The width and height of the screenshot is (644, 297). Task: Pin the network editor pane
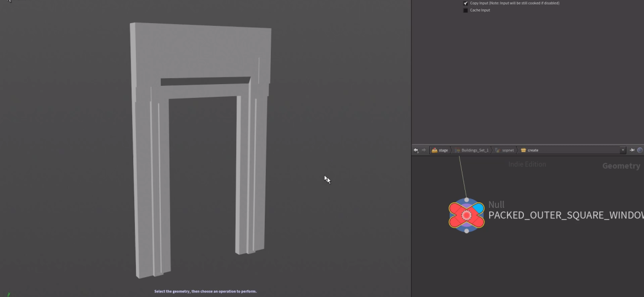[x=632, y=150]
